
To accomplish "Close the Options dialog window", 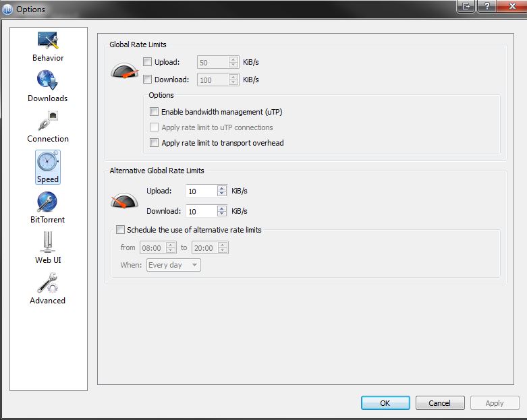I will point(512,6).
